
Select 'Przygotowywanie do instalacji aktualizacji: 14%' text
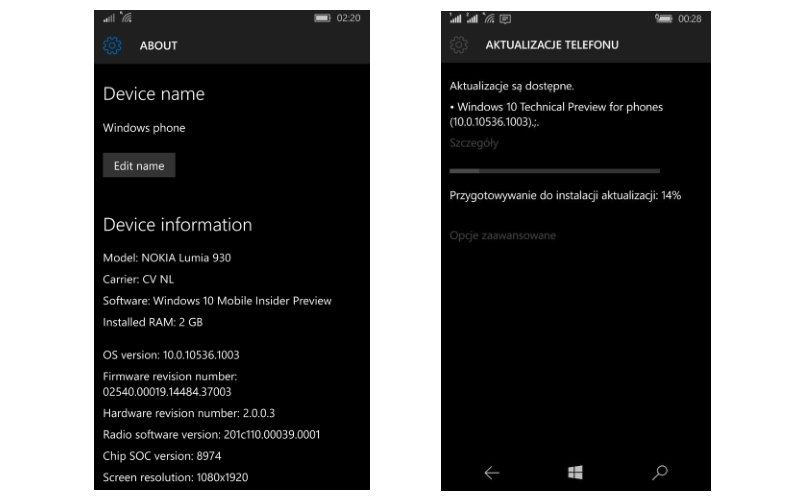point(565,195)
